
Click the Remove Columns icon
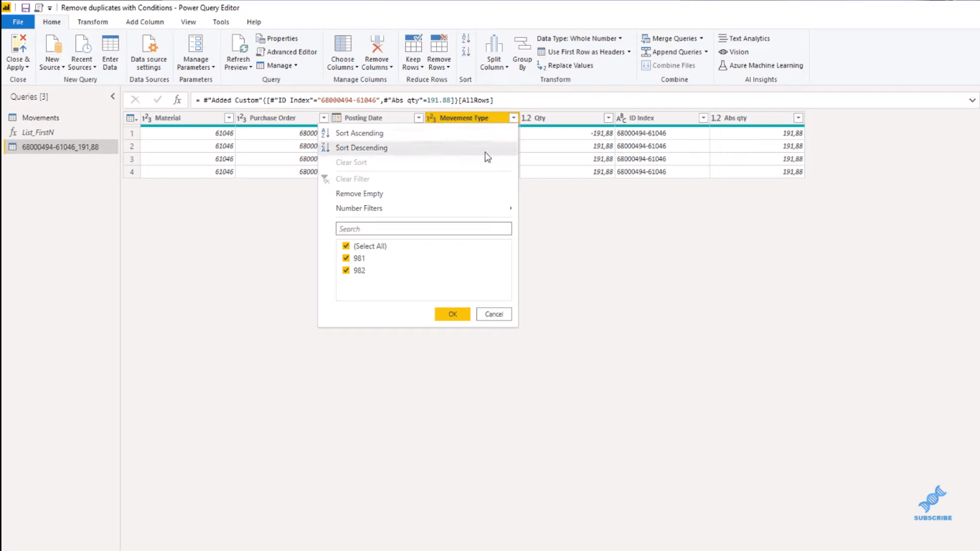(x=377, y=44)
